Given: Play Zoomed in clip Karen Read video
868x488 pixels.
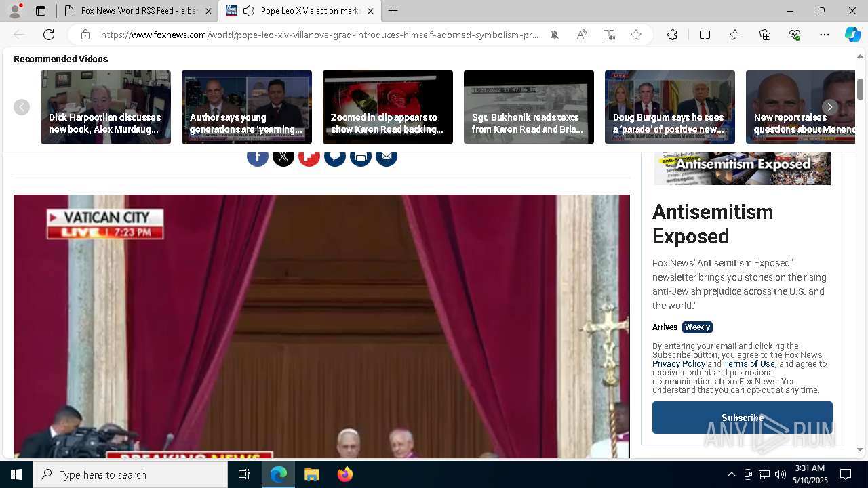Looking at the screenshot, I should pyautogui.click(x=388, y=107).
